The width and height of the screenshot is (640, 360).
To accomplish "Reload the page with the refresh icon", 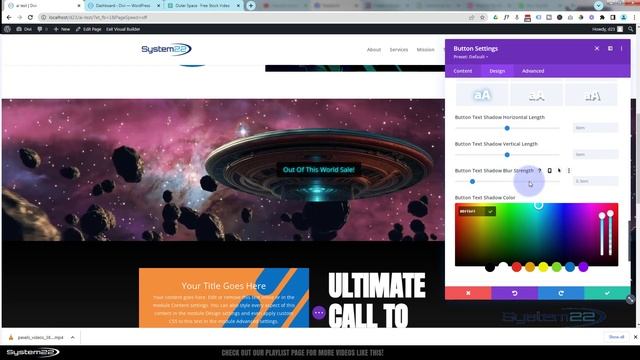I will [x=30, y=18].
